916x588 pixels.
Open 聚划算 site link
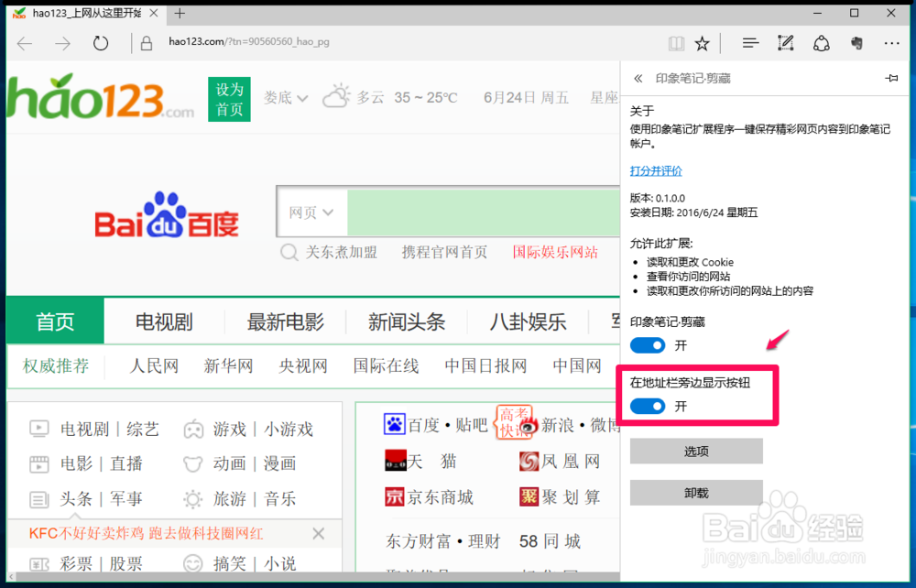click(x=560, y=497)
